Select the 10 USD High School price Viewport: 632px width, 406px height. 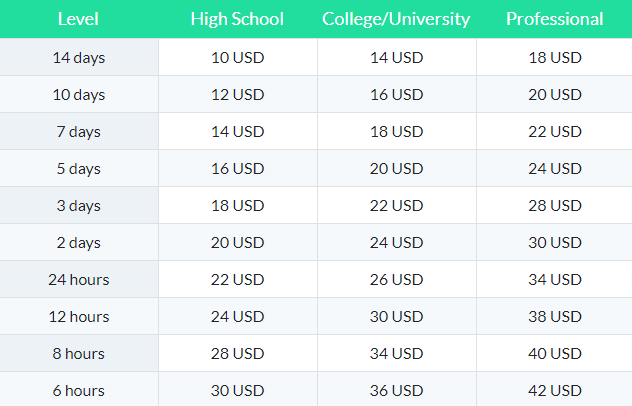(x=237, y=57)
